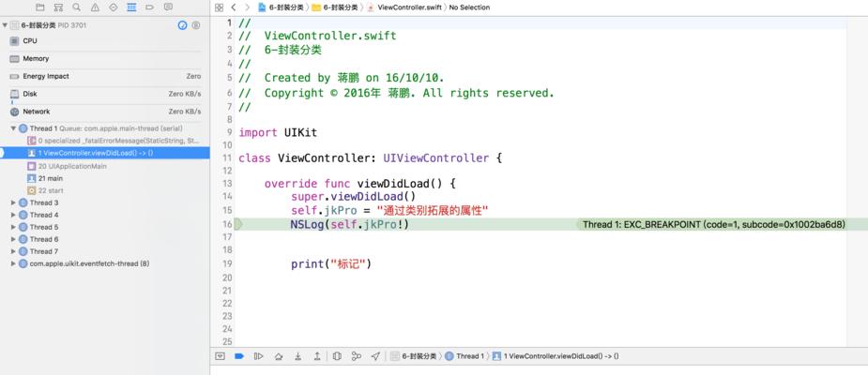868x375 pixels.
Task: Expand Thread 3 in debug navigator
Action: click(x=13, y=203)
